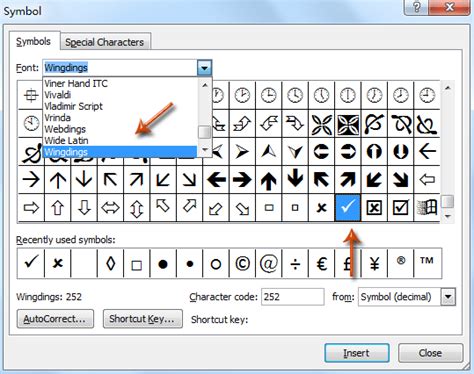
Task: Select the circled left arrow symbol
Action: 321,152
